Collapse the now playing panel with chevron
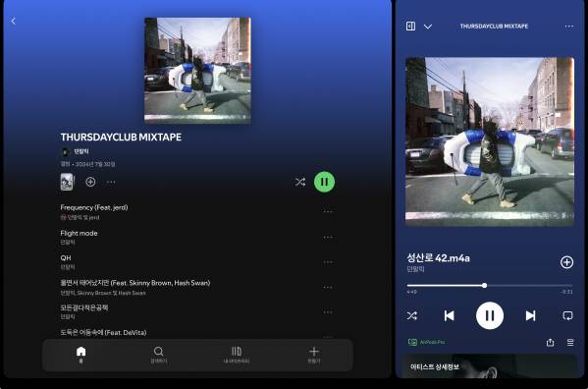Image resolution: width=588 pixels, height=389 pixels. (428, 27)
